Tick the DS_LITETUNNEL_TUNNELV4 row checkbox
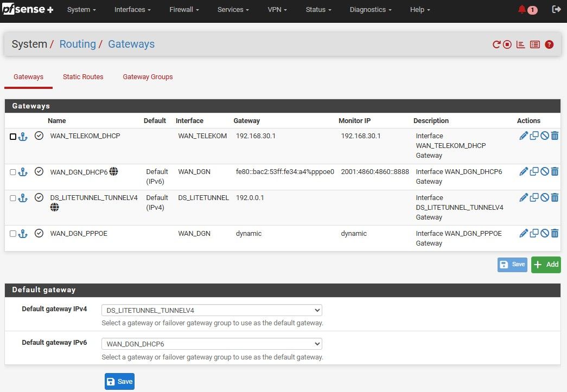Image resolution: width=567 pixels, height=392 pixels. [13, 198]
